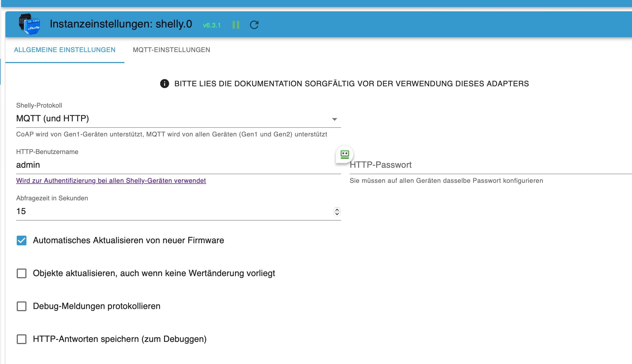This screenshot has width=632, height=364.
Task: Select Allgemeine Einstellungen tab
Action: point(65,50)
